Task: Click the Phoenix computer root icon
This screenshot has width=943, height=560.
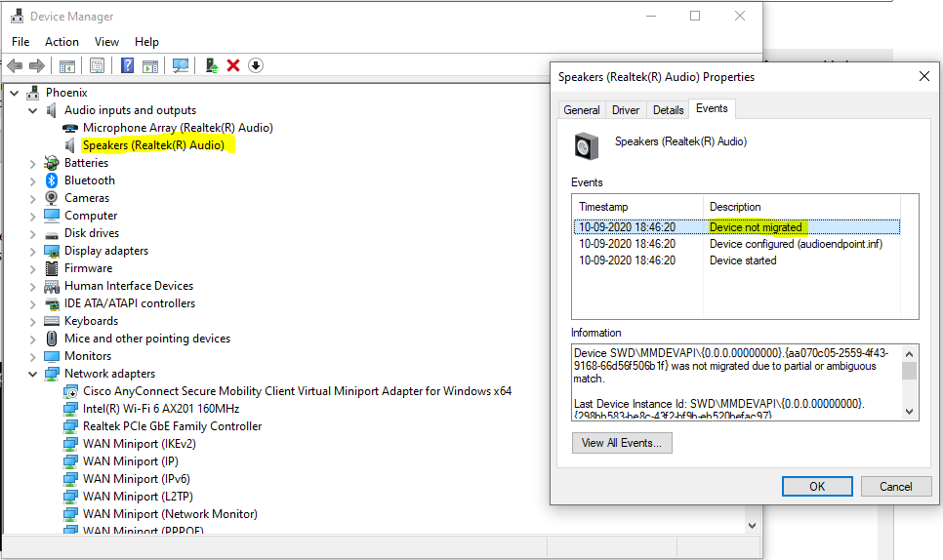Action: (x=33, y=93)
